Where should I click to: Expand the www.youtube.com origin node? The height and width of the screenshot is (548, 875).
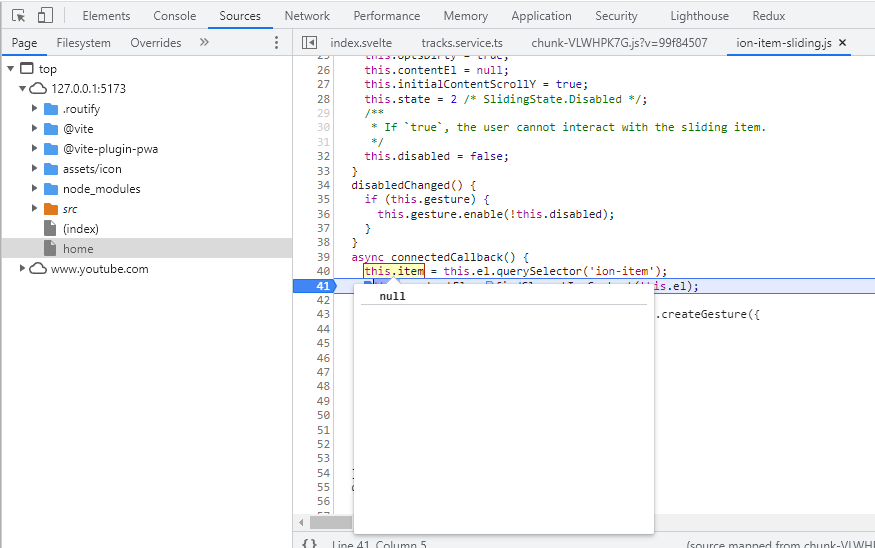(x=22, y=268)
